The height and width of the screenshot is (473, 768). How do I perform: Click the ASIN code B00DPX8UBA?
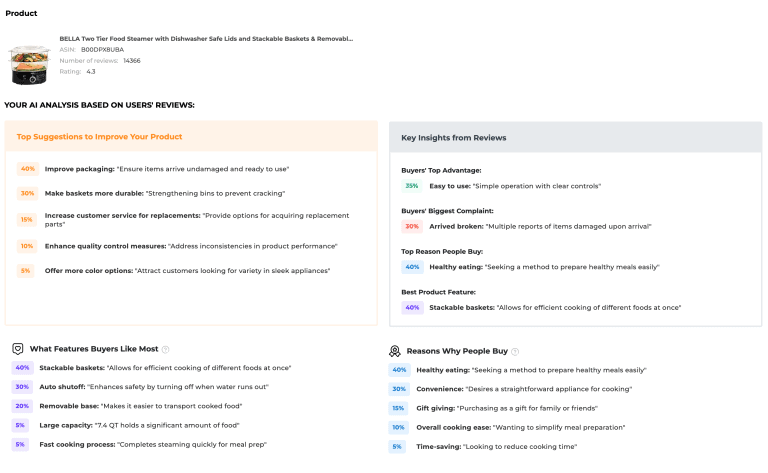point(103,49)
